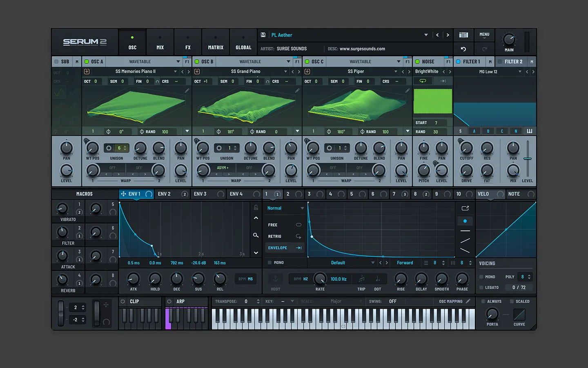Click the redo arrow icon
Viewport: 588px width, 368px height.
(485, 49)
